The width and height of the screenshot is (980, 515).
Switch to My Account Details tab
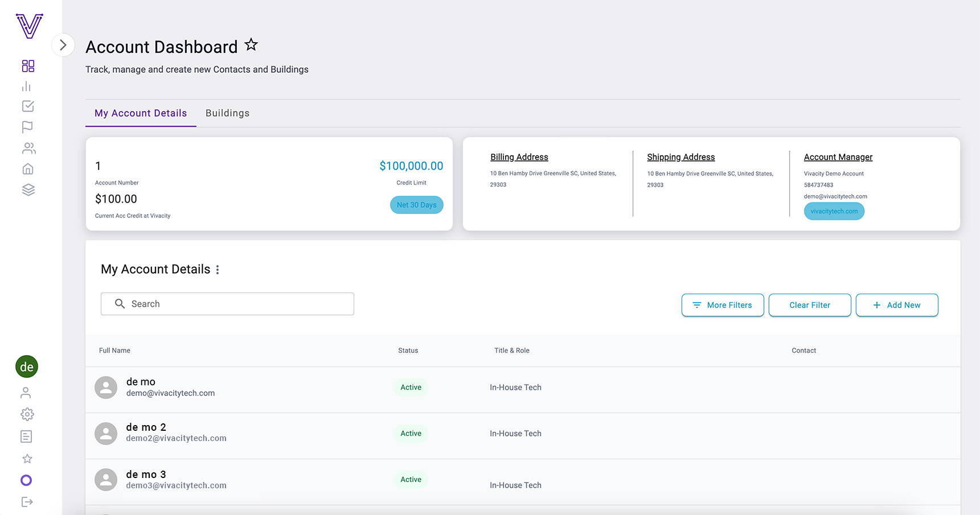141,113
